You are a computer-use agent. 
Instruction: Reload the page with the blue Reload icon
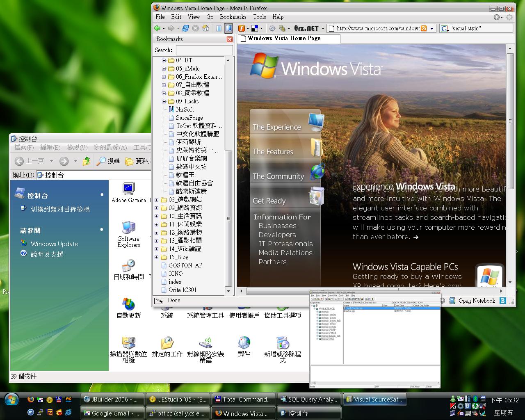click(186, 28)
